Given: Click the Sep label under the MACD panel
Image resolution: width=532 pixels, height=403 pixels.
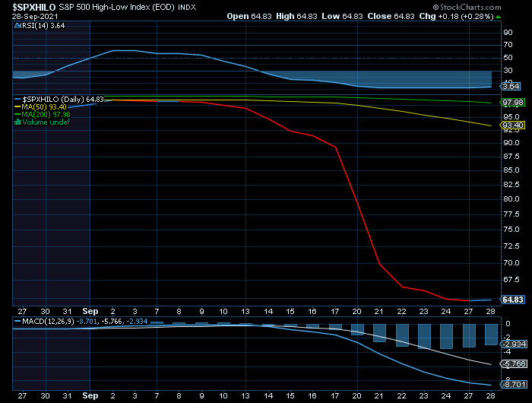Looking at the screenshot, I should pos(90,396).
